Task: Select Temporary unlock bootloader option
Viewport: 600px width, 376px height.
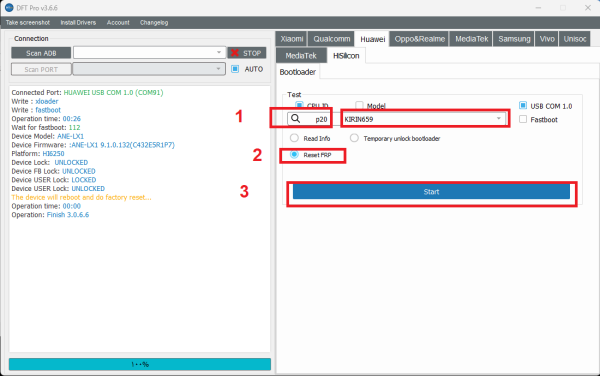Action: pos(354,138)
